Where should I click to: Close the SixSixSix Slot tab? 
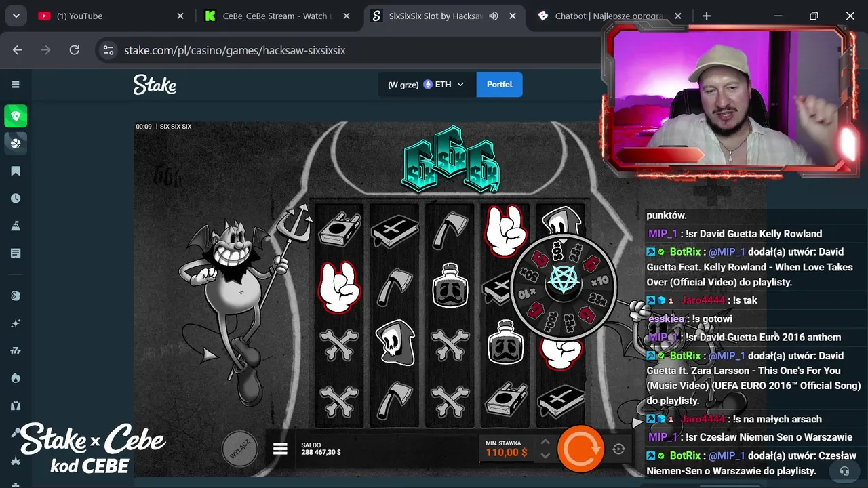[x=513, y=16]
